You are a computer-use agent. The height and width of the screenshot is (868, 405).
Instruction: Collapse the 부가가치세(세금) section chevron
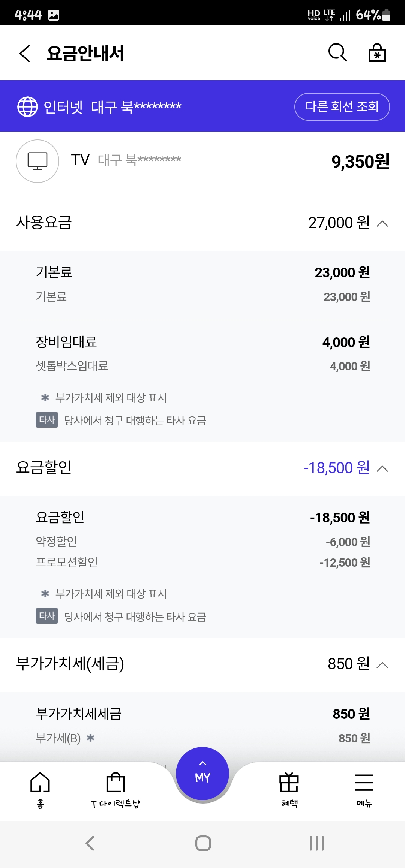(x=382, y=665)
